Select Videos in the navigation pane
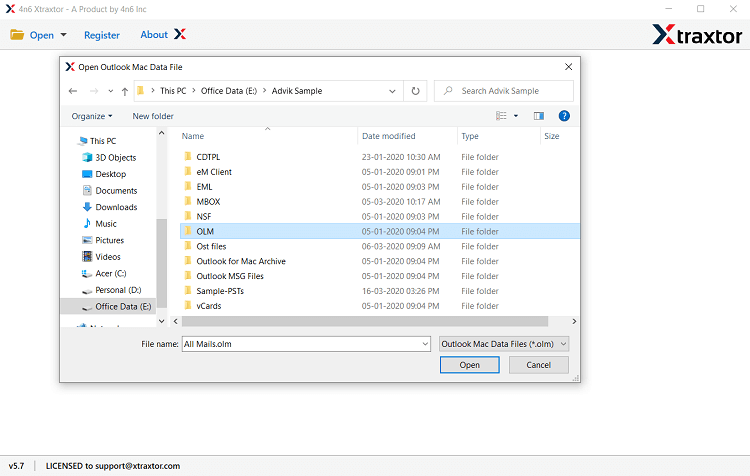 pyautogui.click(x=108, y=257)
